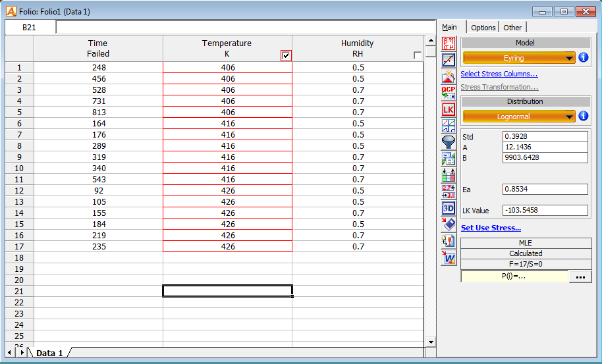
Task: Click the F=17/S=0 status bar
Action: pyautogui.click(x=526, y=264)
